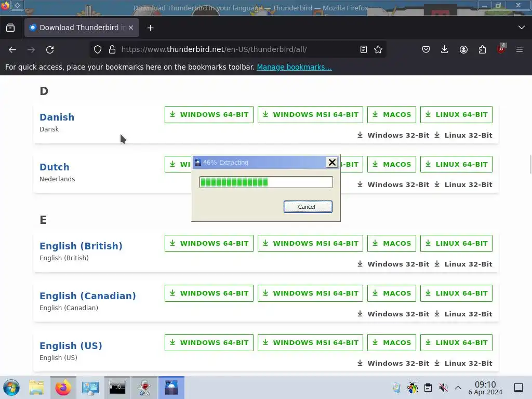Reload the current page
This screenshot has width=532, height=399.
(x=50, y=49)
